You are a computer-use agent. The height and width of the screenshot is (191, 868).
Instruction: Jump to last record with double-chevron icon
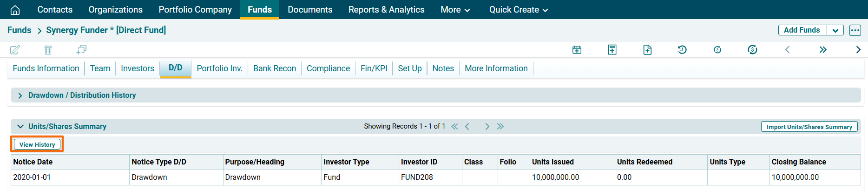pos(823,50)
